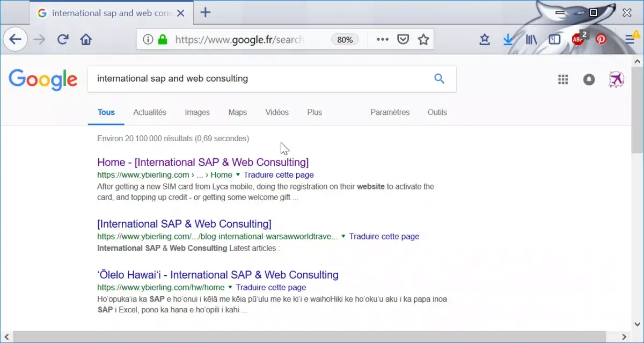
Task: Open the [International SAP & Web Consulting] blog result
Action: pos(184,224)
